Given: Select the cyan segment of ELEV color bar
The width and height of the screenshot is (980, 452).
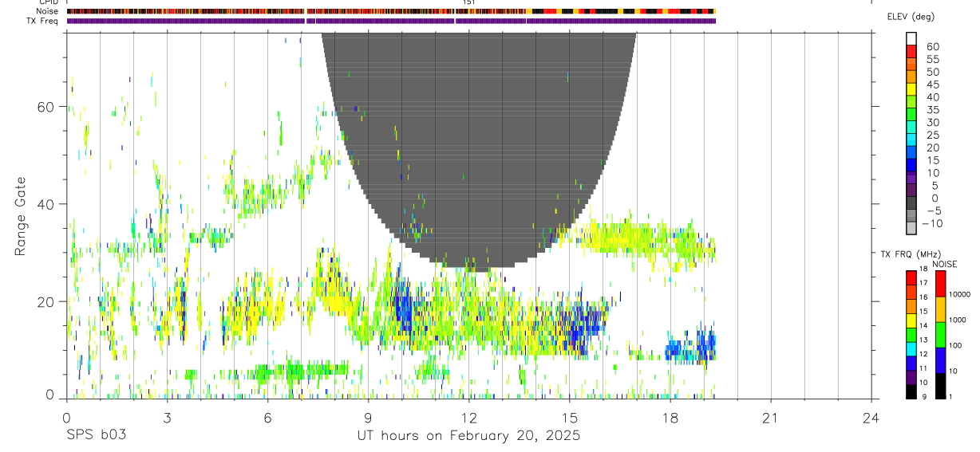Looking at the screenshot, I should [x=911, y=140].
